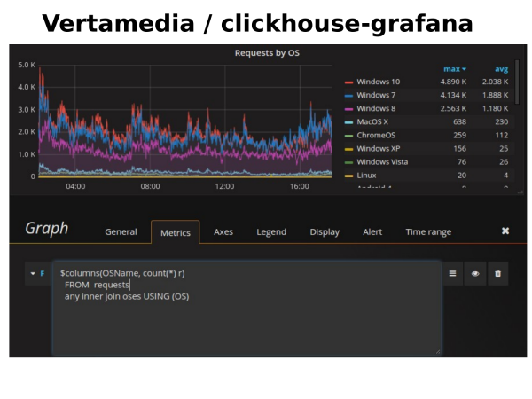Sort legend by avg column

coord(502,68)
